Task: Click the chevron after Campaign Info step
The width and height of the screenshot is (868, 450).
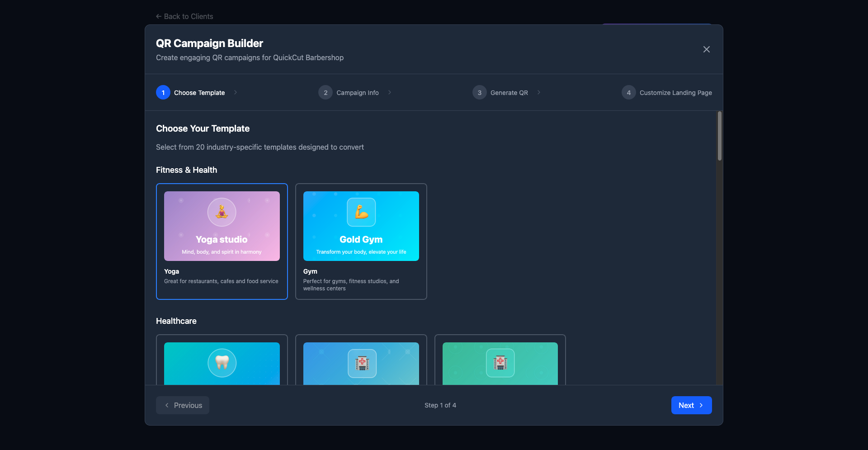Action: pyautogui.click(x=390, y=92)
